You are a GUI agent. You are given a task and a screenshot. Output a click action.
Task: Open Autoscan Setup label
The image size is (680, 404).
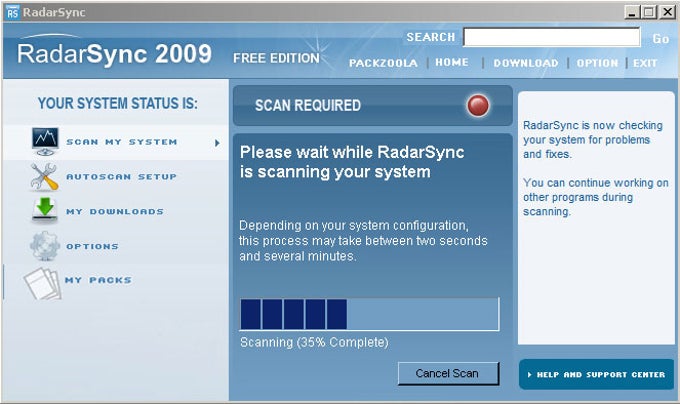pos(121,177)
